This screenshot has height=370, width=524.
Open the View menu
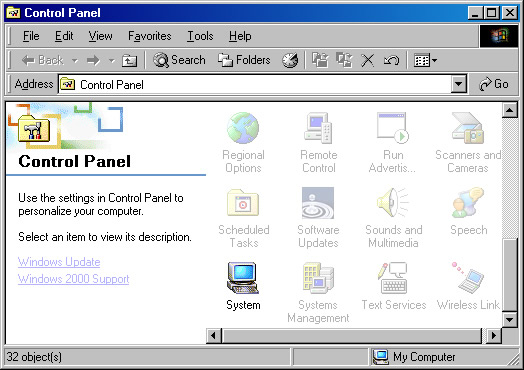tap(100, 36)
